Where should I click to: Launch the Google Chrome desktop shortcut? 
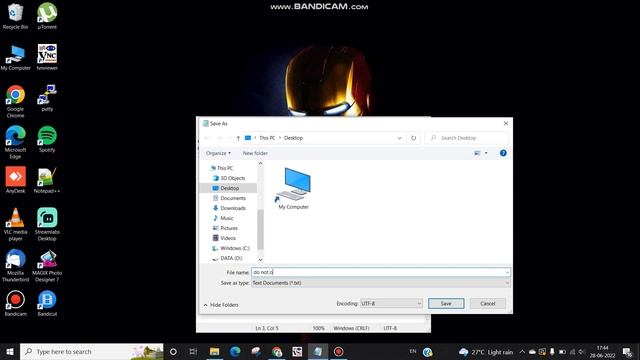16,102
